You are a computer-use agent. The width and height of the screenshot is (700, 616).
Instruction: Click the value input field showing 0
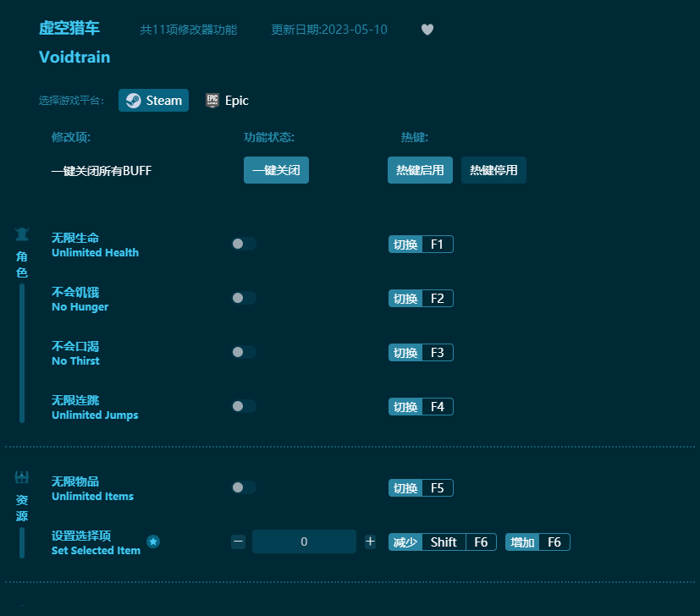point(304,542)
